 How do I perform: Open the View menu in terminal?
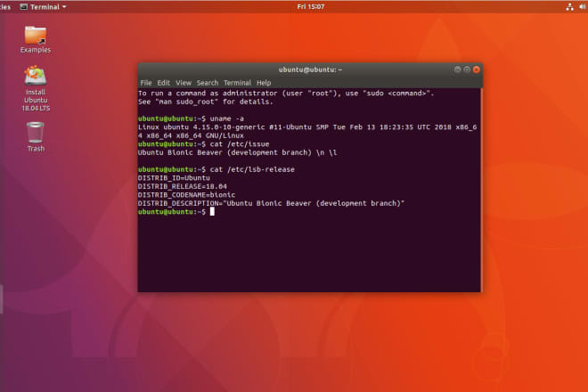point(184,83)
